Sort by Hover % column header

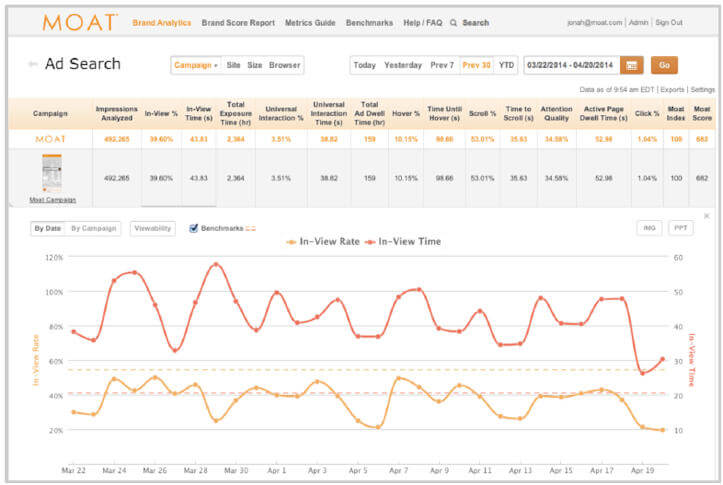406,113
